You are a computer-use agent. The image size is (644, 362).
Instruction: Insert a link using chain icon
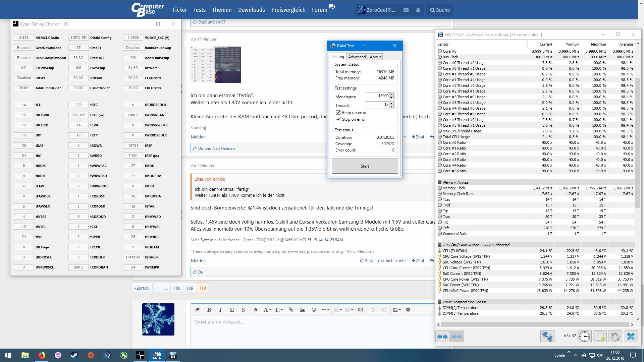[x=291, y=310]
